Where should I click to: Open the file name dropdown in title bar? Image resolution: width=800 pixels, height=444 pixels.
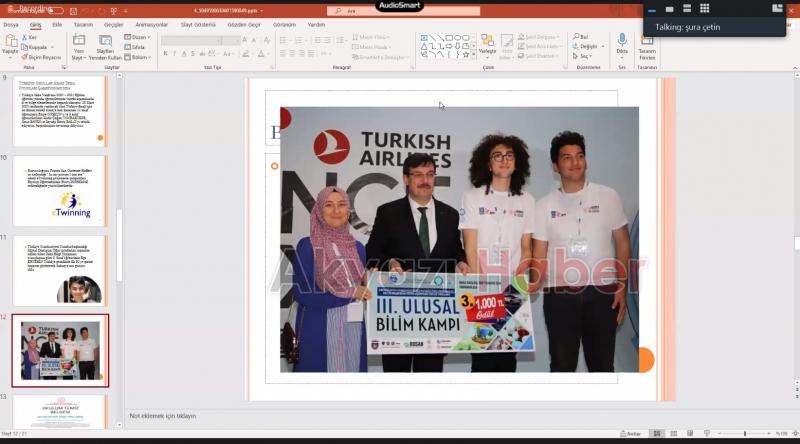[262, 11]
